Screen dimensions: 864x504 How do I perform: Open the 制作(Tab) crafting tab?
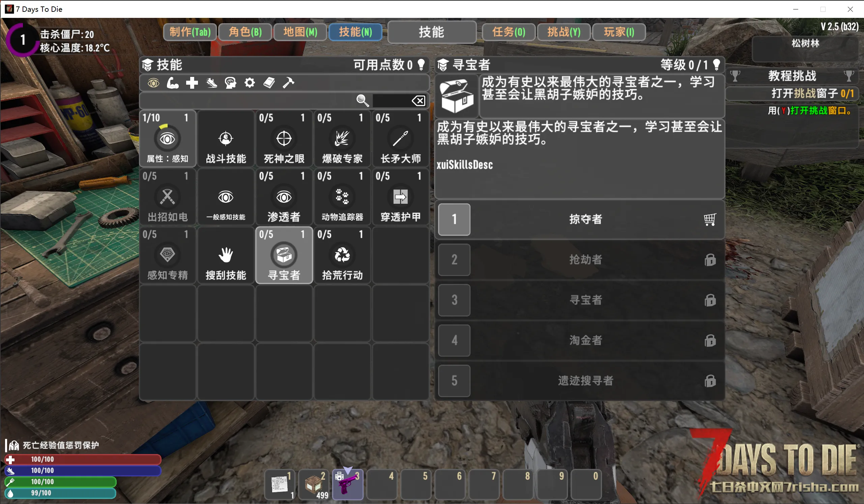(190, 32)
